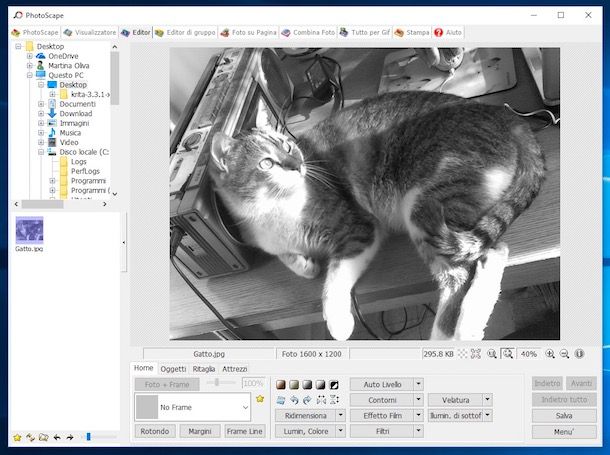Screen dimensions: 610x455
Task: Open the No Frame combo box
Action: (x=193, y=407)
